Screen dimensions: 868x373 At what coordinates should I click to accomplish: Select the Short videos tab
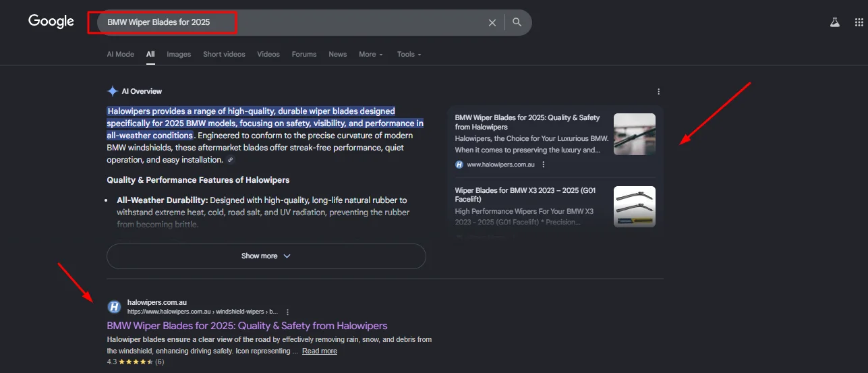coord(224,54)
